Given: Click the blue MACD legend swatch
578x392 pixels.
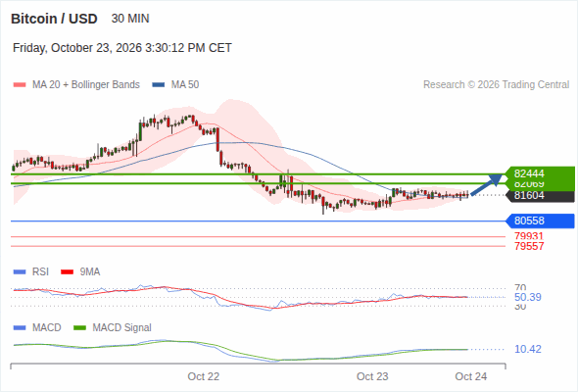Looking at the screenshot, I should (x=20, y=328).
